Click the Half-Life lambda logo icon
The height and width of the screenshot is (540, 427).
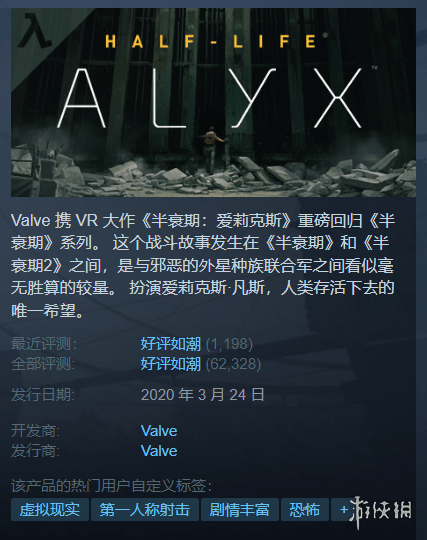coord(35,30)
